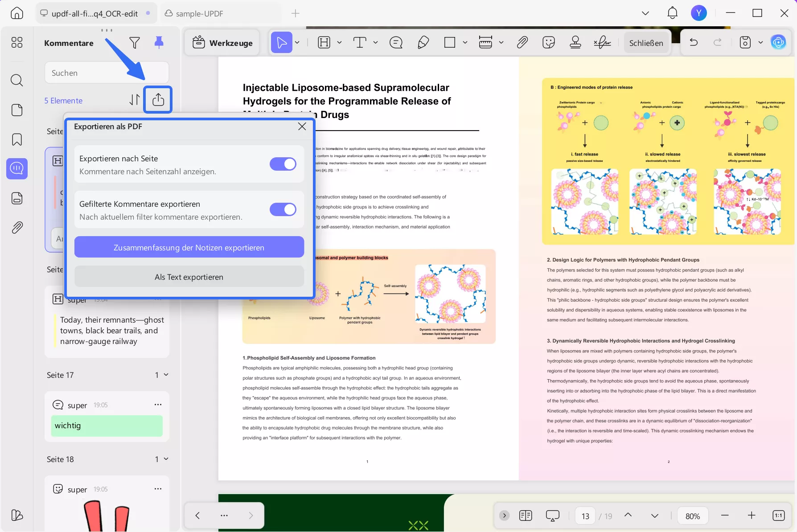Toggle Gefilterte Kommentare exportieren switch
Screen dimensions: 797x532
[x=283, y=209]
